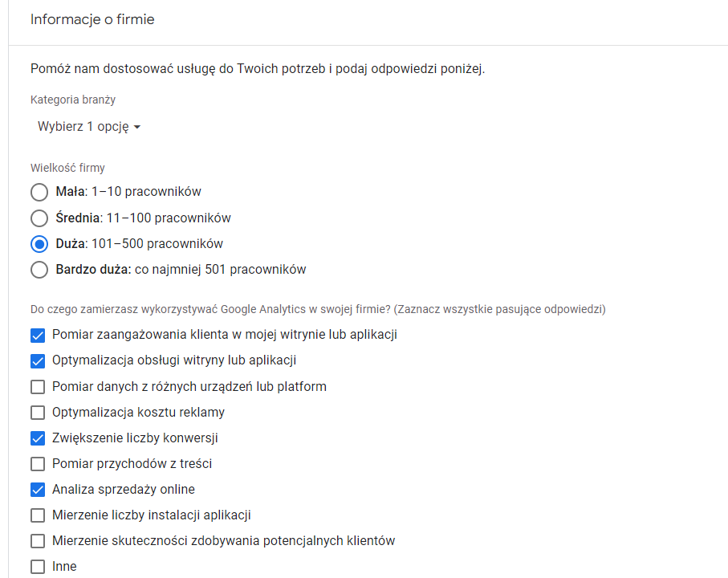
Task: Click the dropdown arrow next to "Wybierz 1 opcję"
Action: click(138, 126)
